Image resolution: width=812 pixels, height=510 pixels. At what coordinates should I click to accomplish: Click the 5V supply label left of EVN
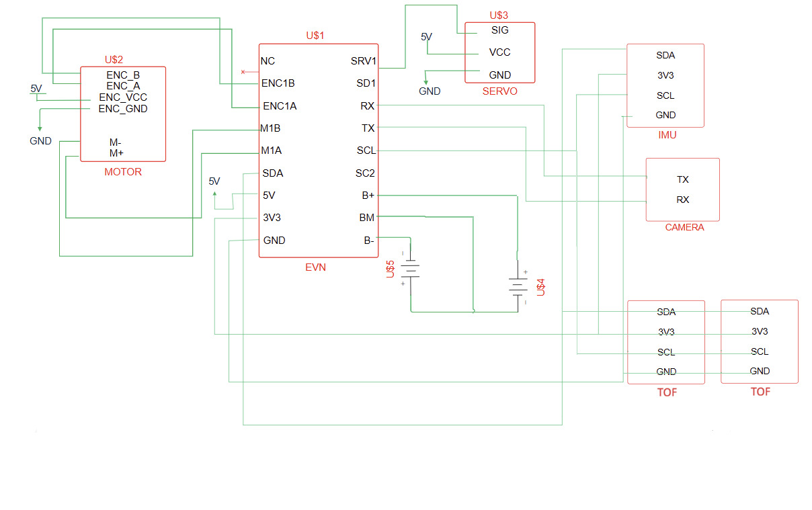point(214,181)
